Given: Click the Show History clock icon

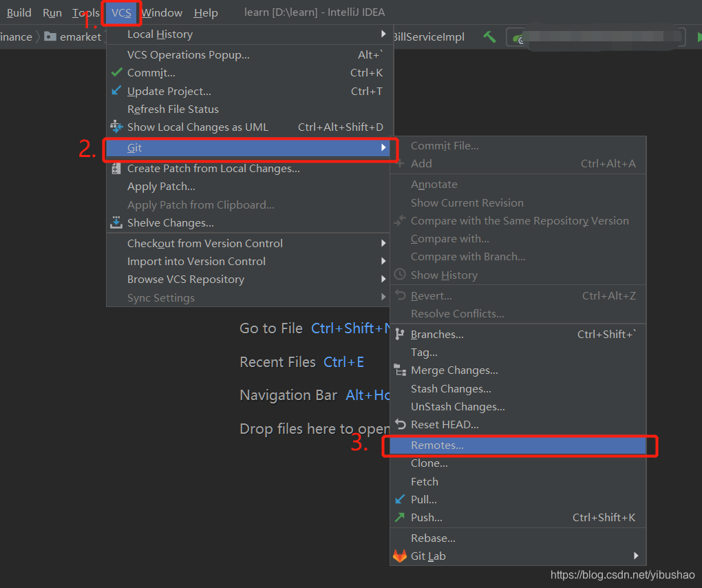Looking at the screenshot, I should pyautogui.click(x=400, y=275).
